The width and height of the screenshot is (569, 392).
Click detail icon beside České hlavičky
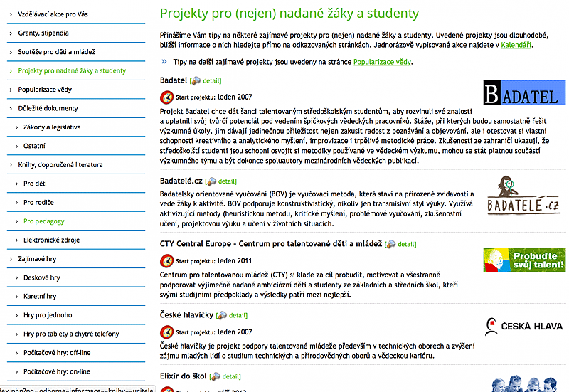(221, 315)
